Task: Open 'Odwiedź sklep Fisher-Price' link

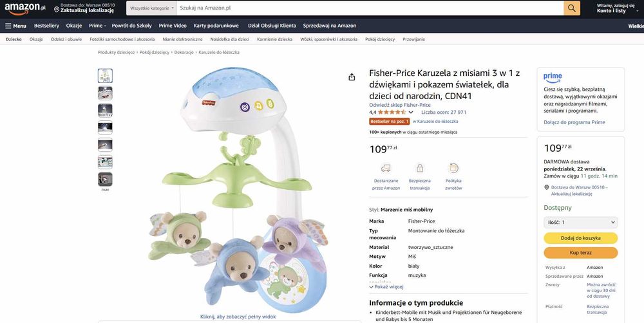Action: click(399, 105)
